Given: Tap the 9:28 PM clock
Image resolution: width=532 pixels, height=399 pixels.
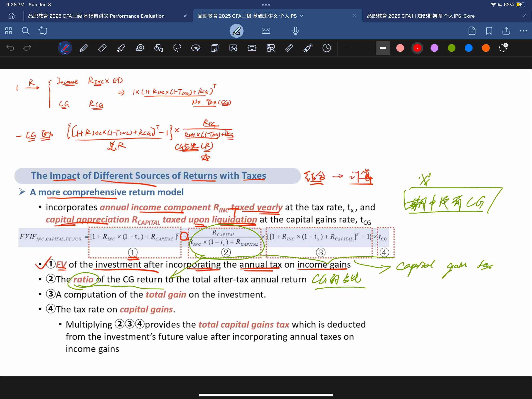Looking at the screenshot, I should pos(15,4).
